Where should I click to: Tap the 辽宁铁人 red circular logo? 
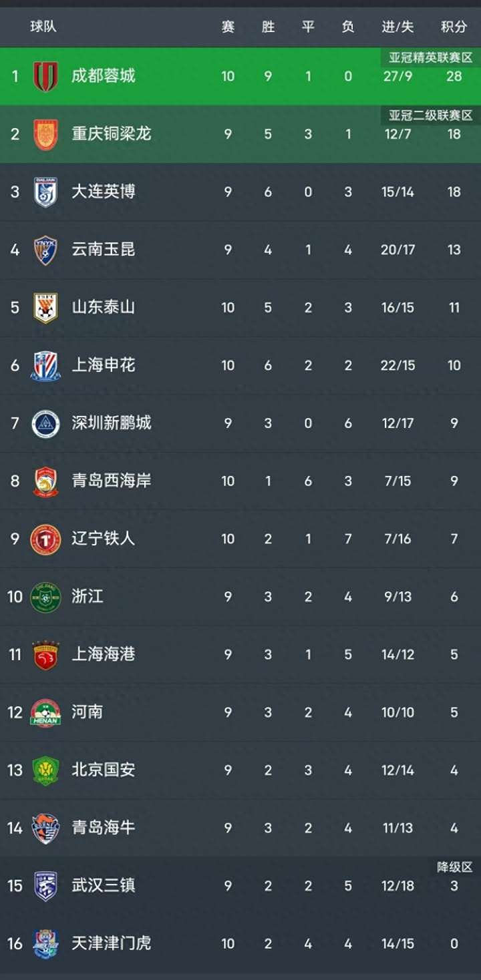pyautogui.click(x=45, y=539)
